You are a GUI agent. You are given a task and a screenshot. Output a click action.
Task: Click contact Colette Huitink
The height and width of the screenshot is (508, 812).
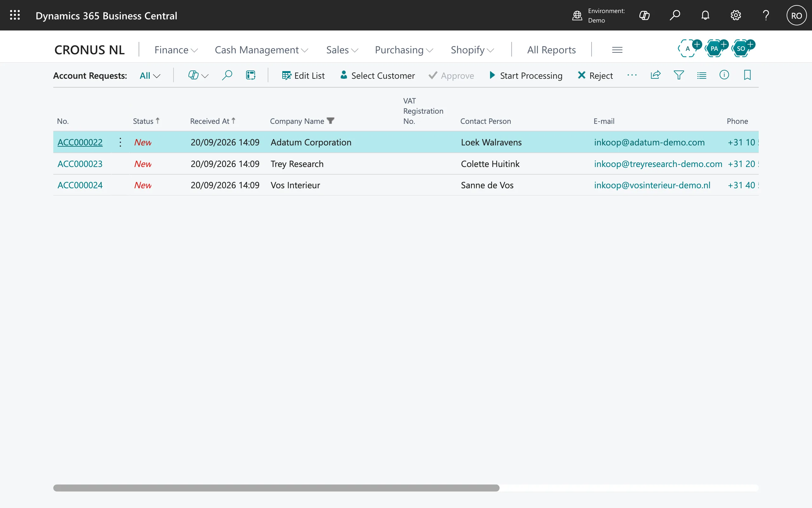point(490,164)
